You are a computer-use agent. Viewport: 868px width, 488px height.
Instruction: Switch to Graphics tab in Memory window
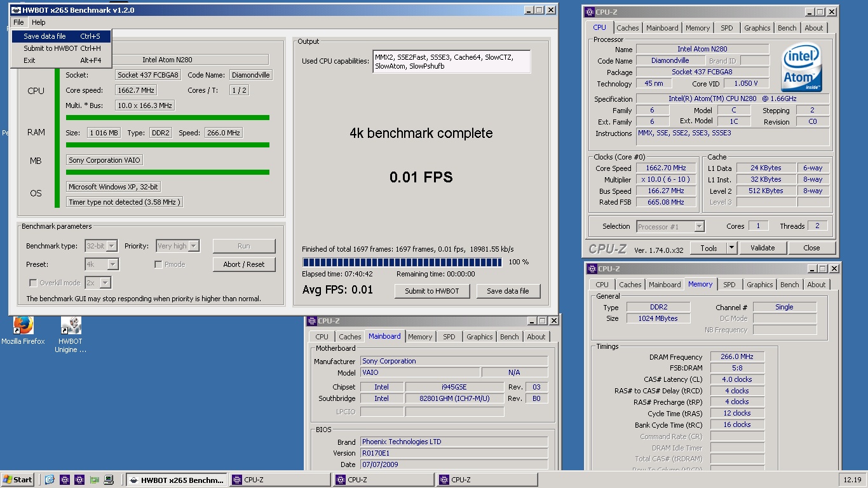759,285
